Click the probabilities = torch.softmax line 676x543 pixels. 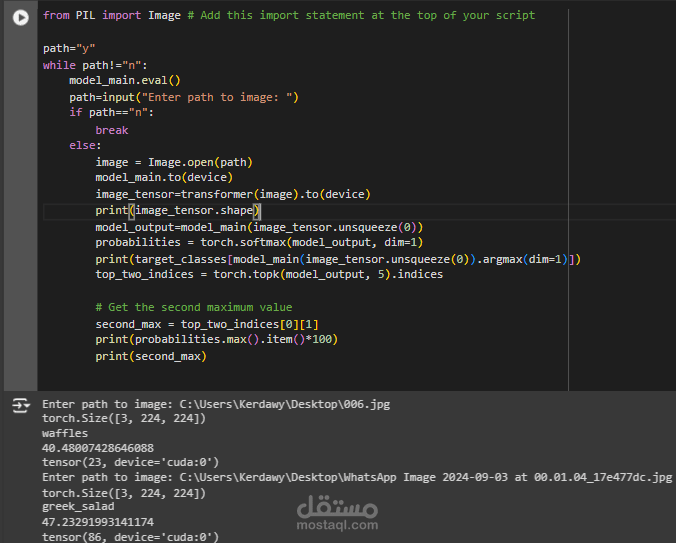pos(259,242)
